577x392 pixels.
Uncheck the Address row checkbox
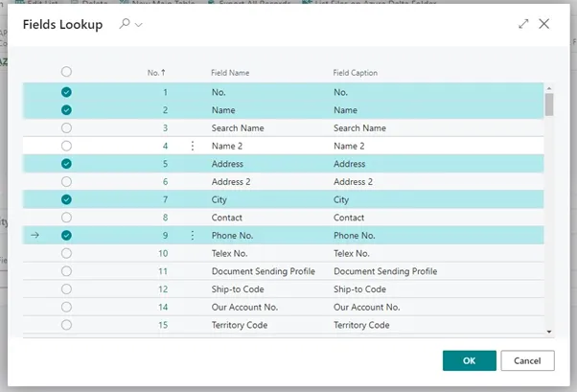coord(66,164)
